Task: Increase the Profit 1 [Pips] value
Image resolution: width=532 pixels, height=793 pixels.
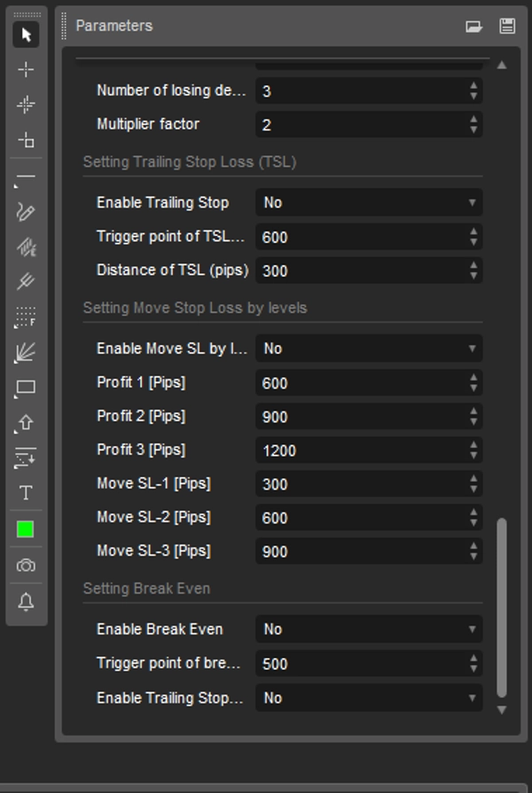Action: 473,377
